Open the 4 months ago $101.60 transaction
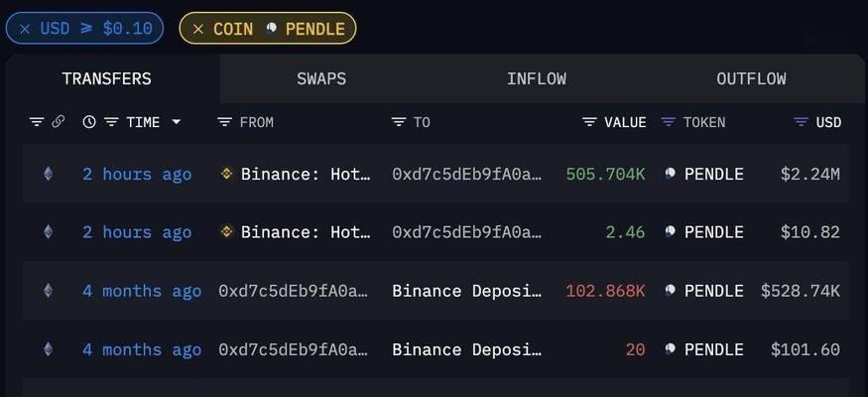 click(142, 349)
